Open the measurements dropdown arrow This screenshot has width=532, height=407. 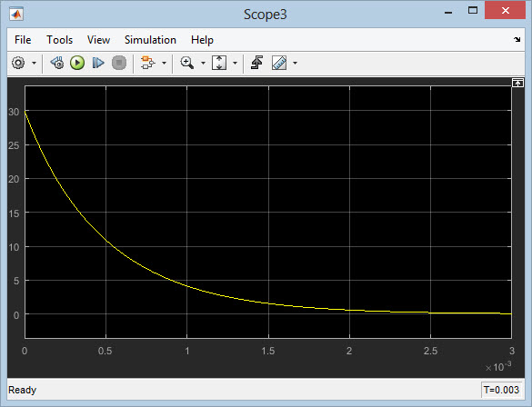pyautogui.click(x=296, y=63)
